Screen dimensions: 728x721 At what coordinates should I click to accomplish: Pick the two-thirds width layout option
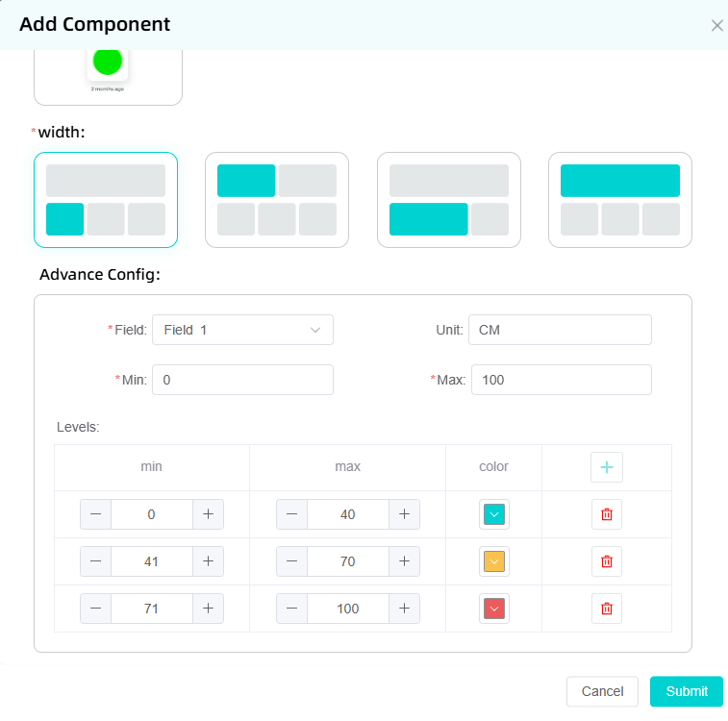point(449,200)
